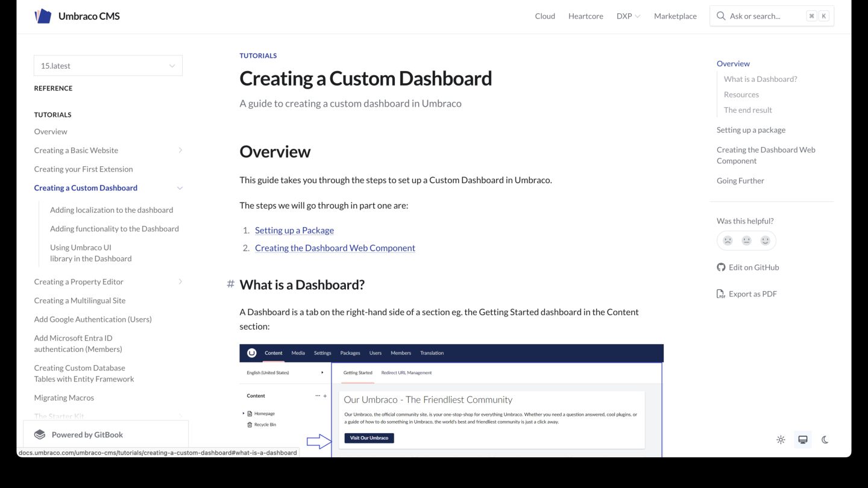The height and width of the screenshot is (488, 868).
Task: Click the What is a Dashboard? heading
Action: (302, 284)
